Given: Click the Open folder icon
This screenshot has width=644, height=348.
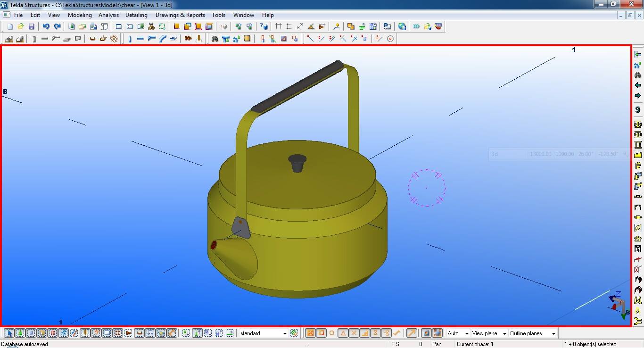Looking at the screenshot, I should point(21,27).
